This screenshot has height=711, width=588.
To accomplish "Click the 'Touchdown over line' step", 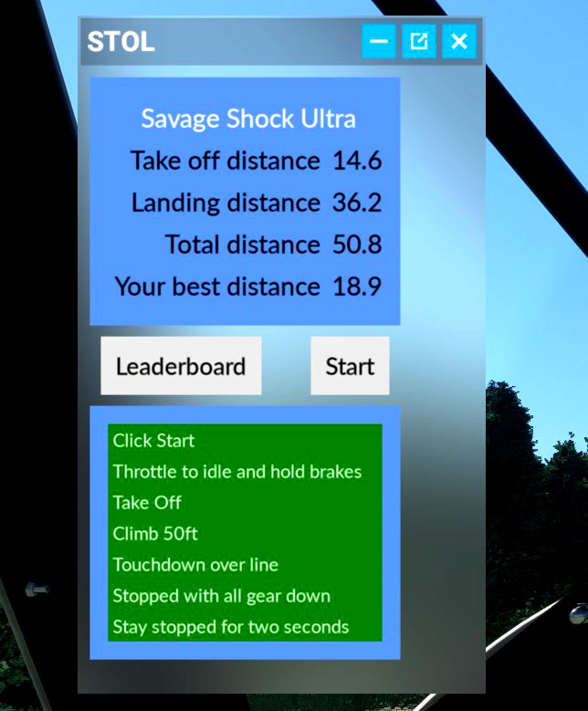I will [x=195, y=565].
